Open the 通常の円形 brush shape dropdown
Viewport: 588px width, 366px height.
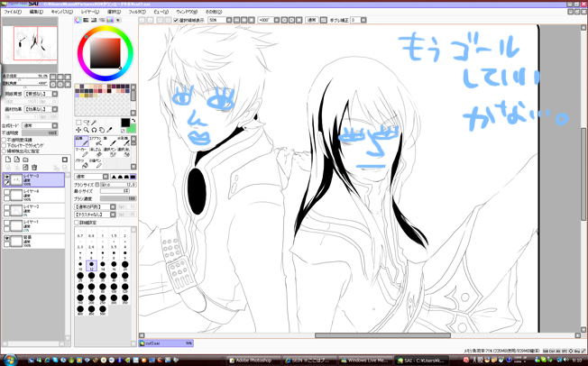click(96, 207)
